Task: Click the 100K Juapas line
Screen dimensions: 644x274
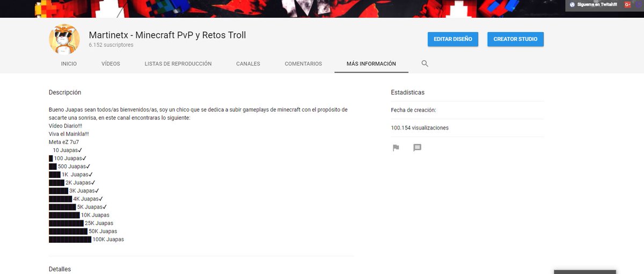Action: (x=86, y=239)
